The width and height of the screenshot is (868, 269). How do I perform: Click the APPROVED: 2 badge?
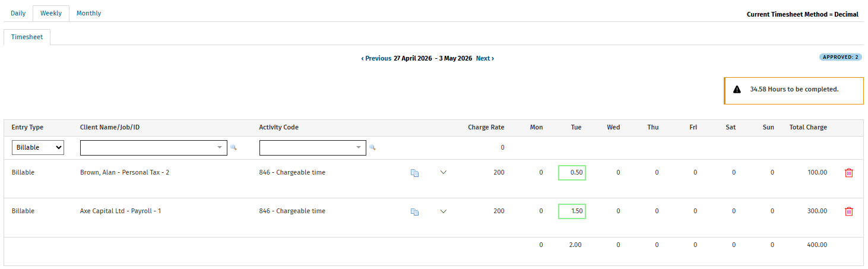[840, 58]
